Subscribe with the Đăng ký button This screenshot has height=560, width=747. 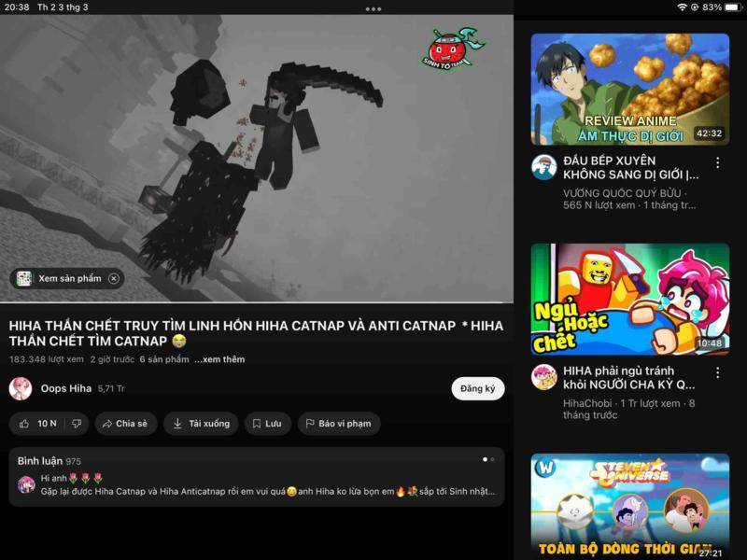pos(477,388)
